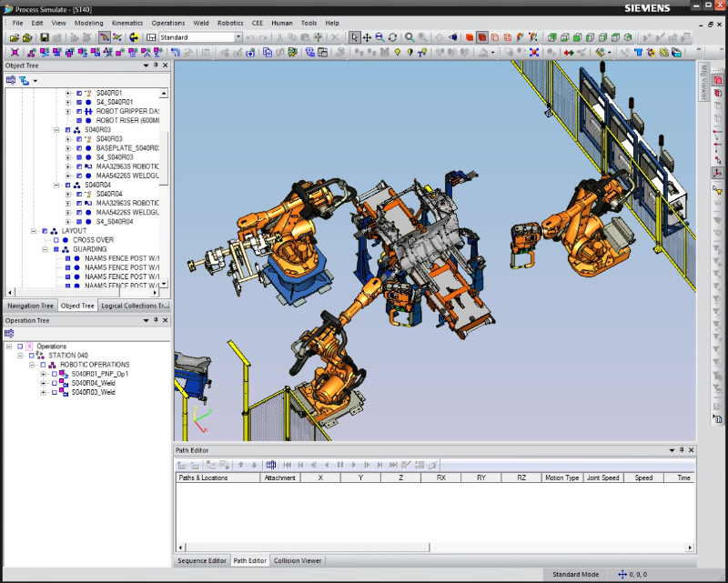Click the Customize Columns icon in Path Editor
728x583 pixels.
pos(270,465)
